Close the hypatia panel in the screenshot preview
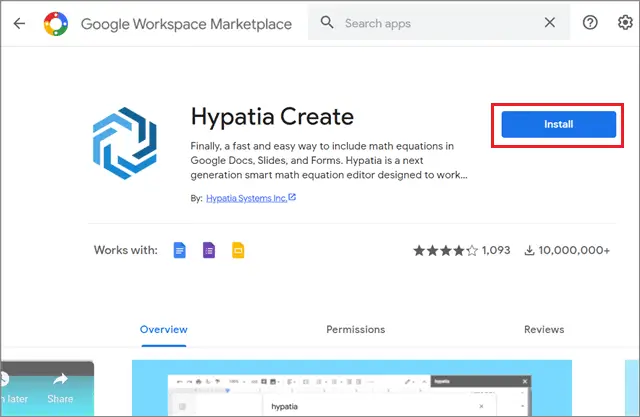The width and height of the screenshot is (640, 417). 525,381
